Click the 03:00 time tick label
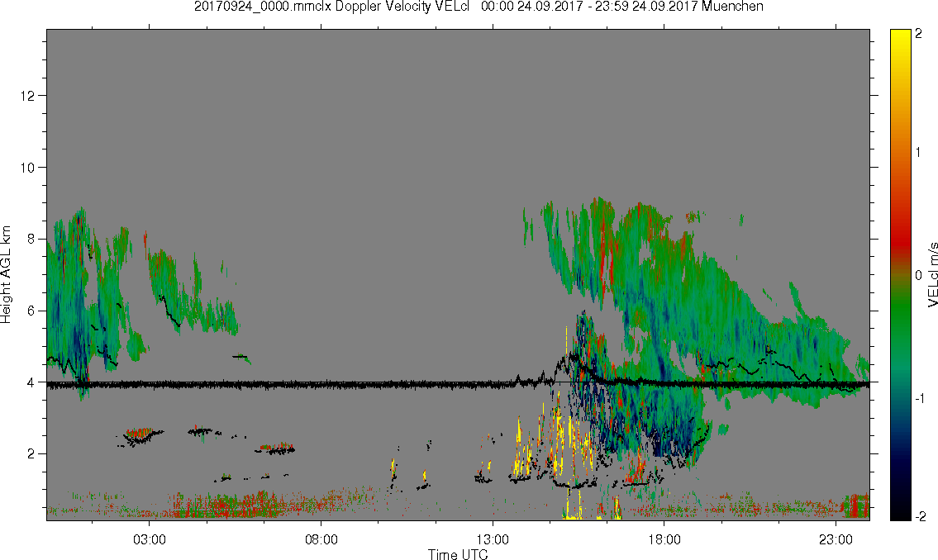Image resolution: width=938 pixels, height=560 pixels. coord(149,539)
